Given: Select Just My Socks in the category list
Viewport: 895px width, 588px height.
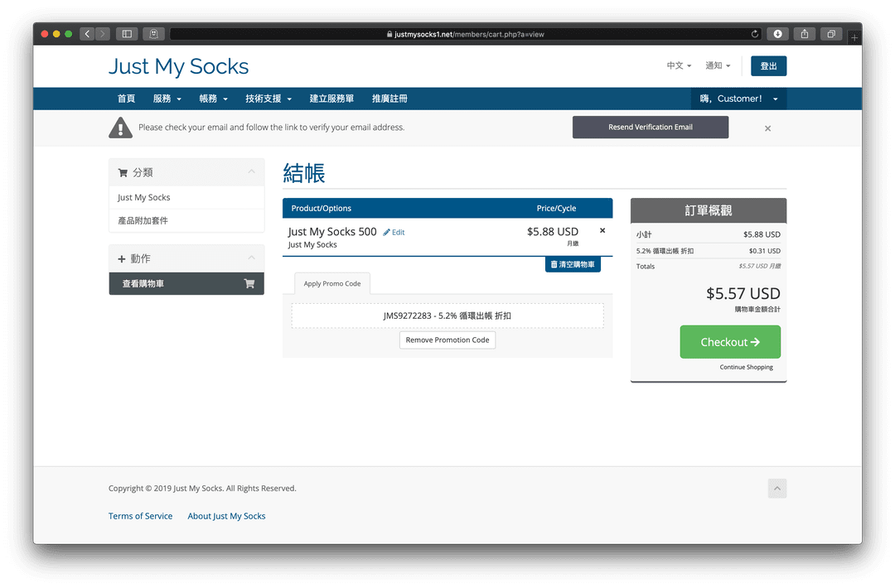Looking at the screenshot, I should click(186, 197).
